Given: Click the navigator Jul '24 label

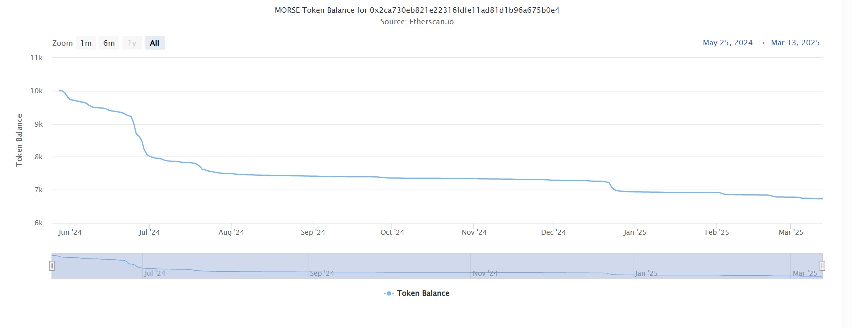Looking at the screenshot, I should coord(155,273).
